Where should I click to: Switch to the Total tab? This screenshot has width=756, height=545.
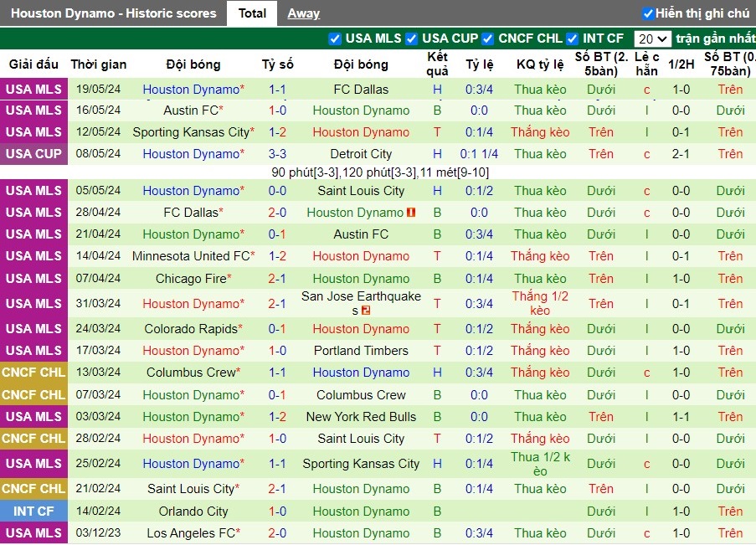252,13
